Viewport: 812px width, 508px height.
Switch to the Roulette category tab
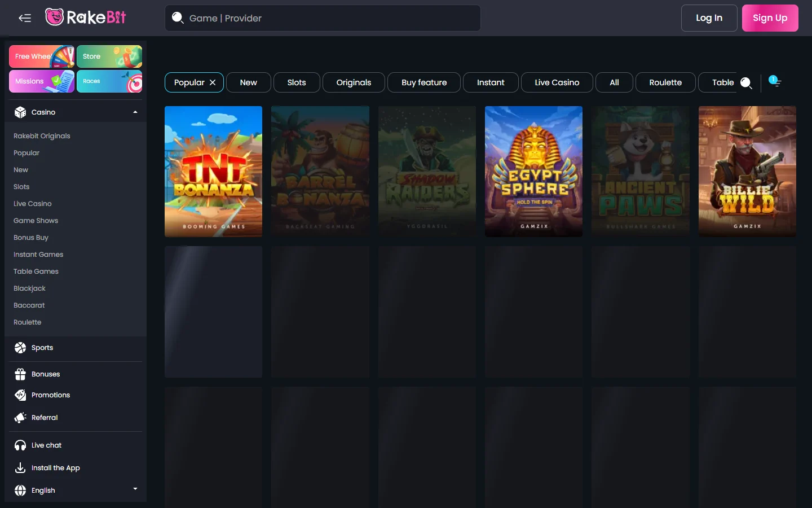(665, 82)
